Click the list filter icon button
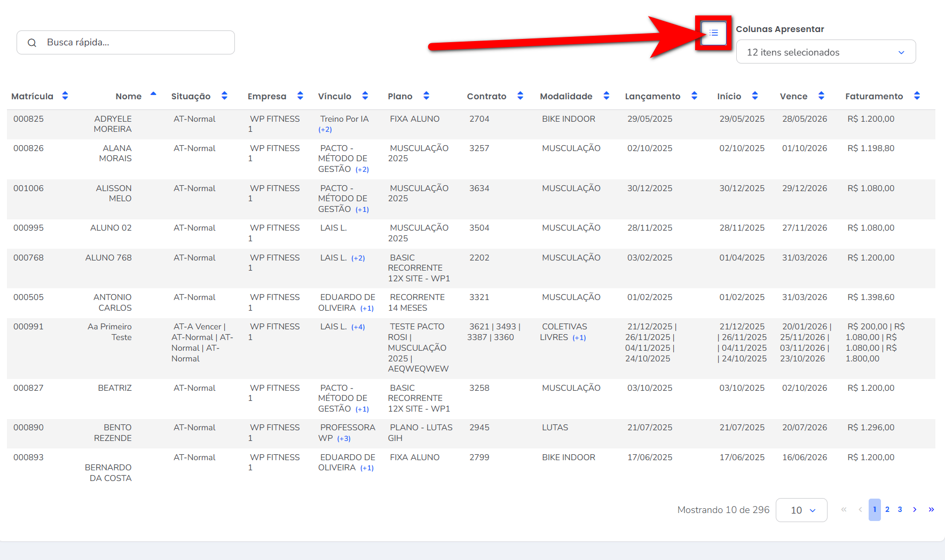945x560 pixels. pyautogui.click(x=713, y=33)
